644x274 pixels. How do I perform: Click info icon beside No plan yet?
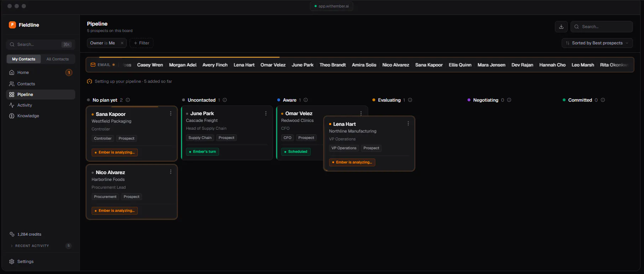pyautogui.click(x=128, y=100)
